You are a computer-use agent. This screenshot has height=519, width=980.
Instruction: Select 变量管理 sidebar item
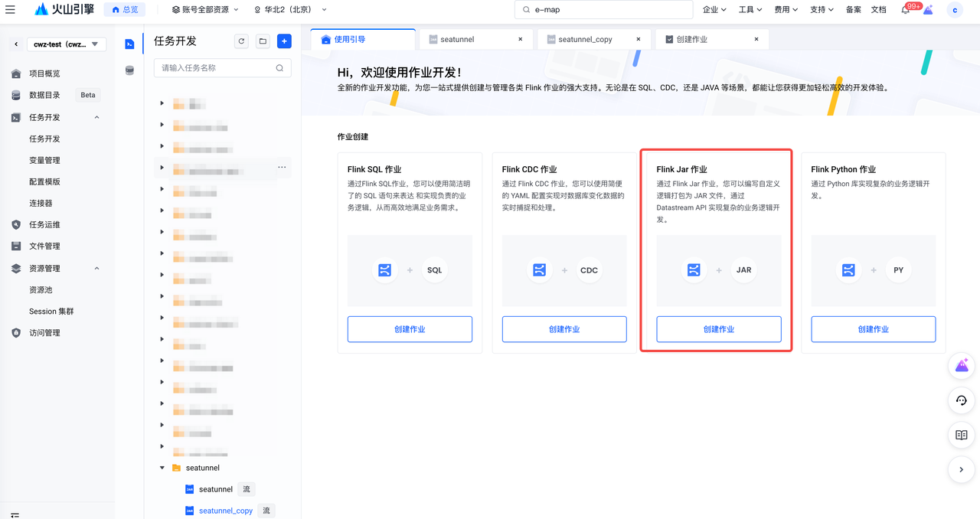[x=44, y=160]
